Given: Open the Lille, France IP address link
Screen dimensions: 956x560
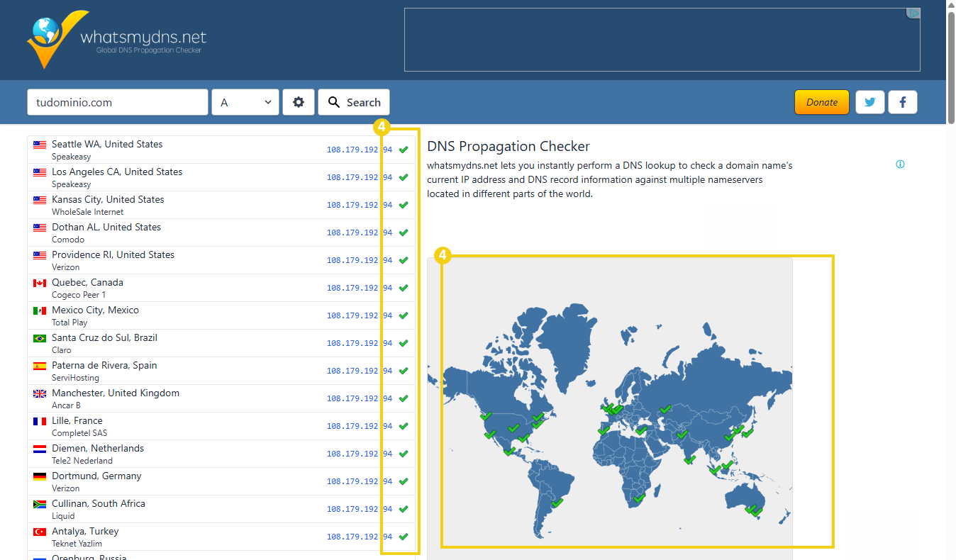Looking at the screenshot, I should (359, 426).
